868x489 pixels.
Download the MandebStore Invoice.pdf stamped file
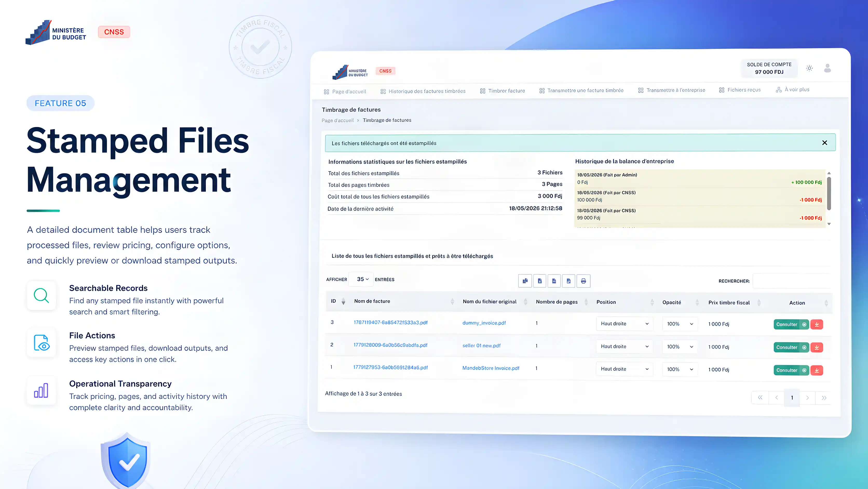coord(817,370)
